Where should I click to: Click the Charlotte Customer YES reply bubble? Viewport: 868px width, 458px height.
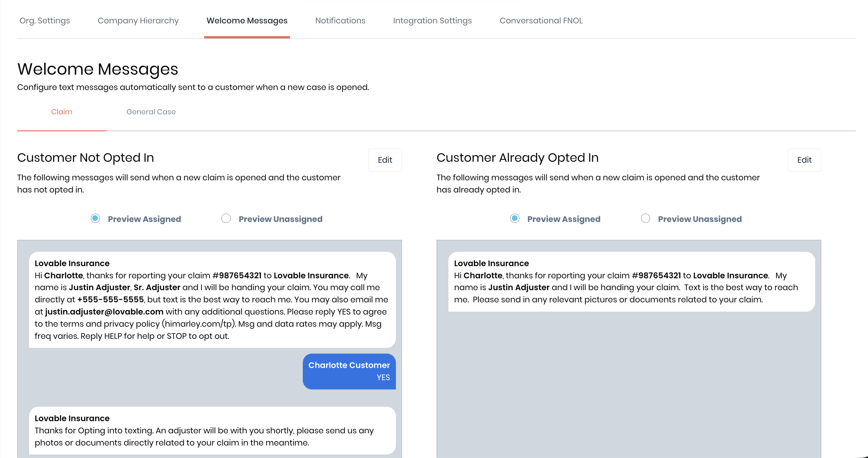pyautogui.click(x=349, y=371)
